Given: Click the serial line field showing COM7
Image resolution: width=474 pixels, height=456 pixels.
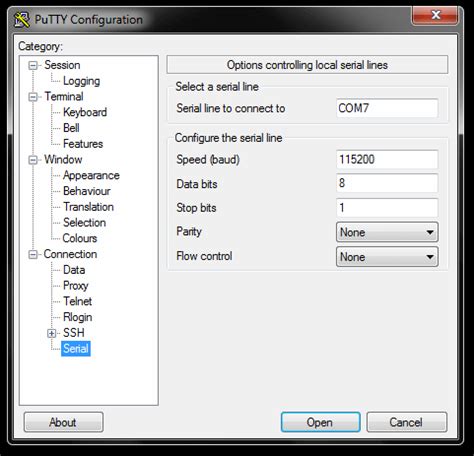Looking at the screenshot, I should (x=387, y=108).
